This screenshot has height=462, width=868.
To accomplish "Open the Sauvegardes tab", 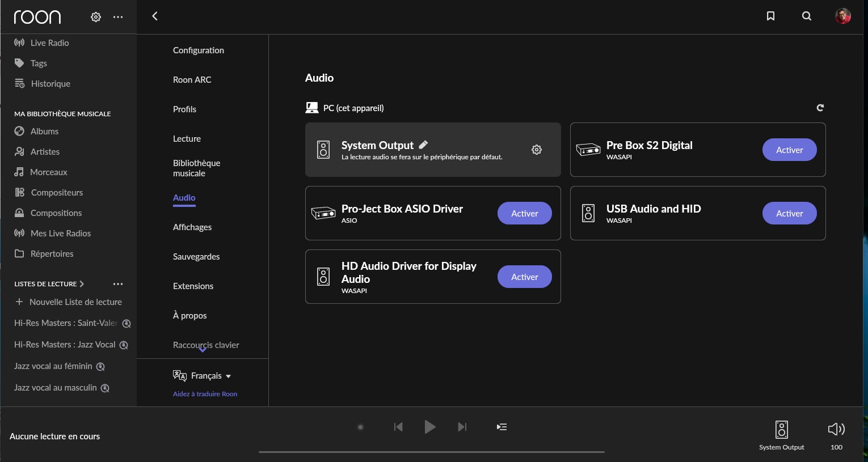I will point(196,257).
